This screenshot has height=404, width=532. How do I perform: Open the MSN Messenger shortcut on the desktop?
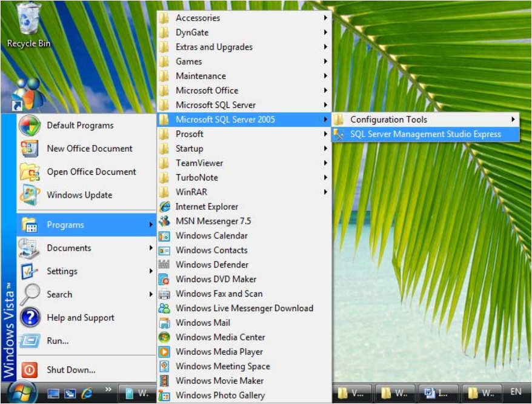pyautogui.click(x=28, y=95)
